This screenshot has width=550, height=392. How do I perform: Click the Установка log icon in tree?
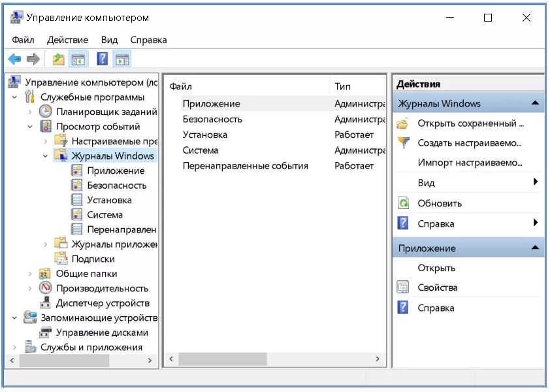coord(76,200)
